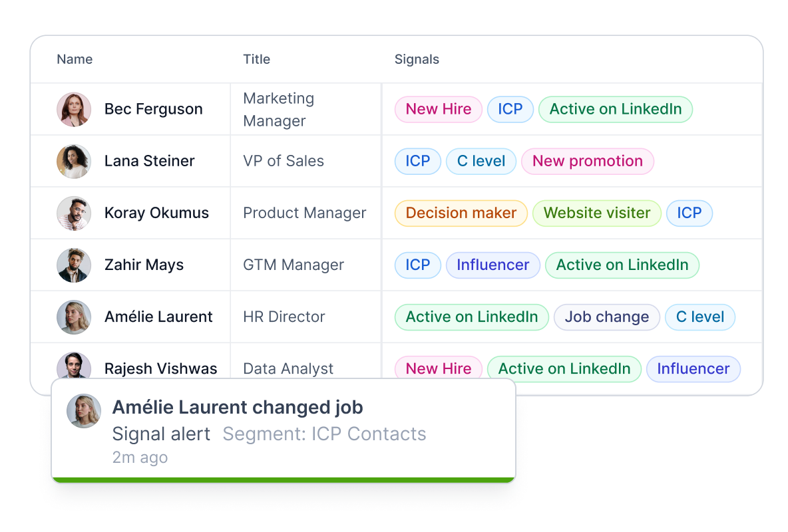Image resolution: width=788 pixels, height=532 pixels.
Task: Click Lana Steiner's profile picture
Action: click(x=73, y=161)
